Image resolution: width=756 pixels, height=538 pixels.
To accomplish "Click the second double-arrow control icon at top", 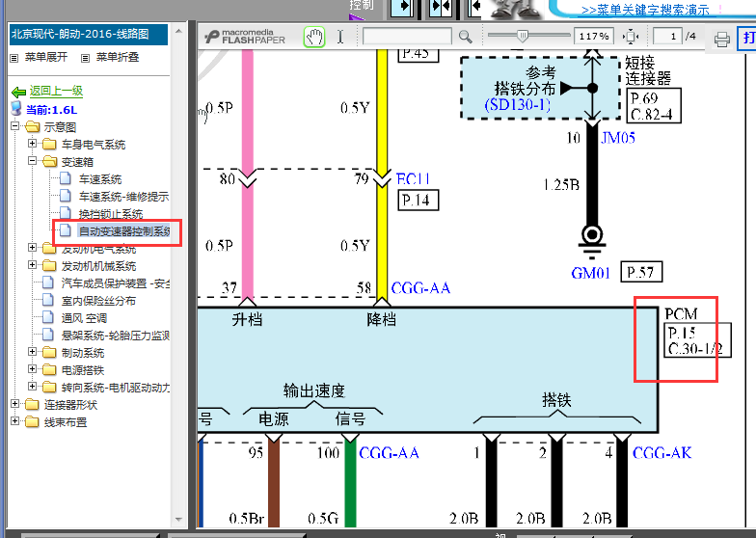I will pos(441,8).
